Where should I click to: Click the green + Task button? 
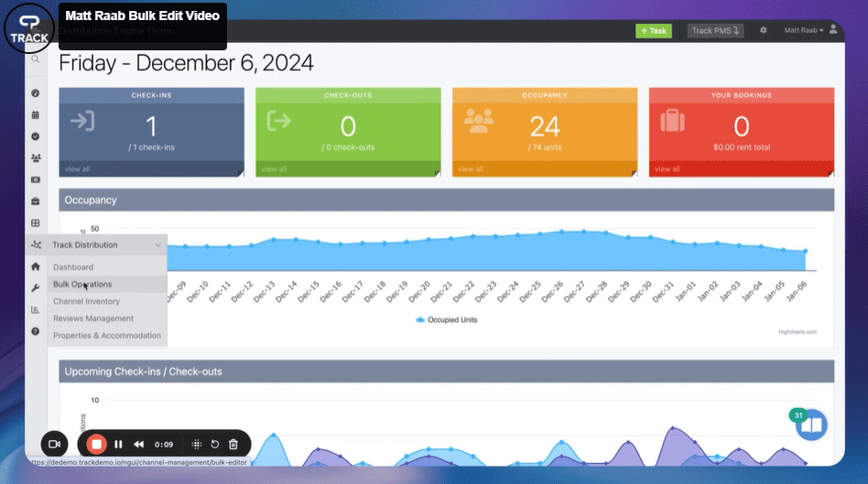coord(654,30)
